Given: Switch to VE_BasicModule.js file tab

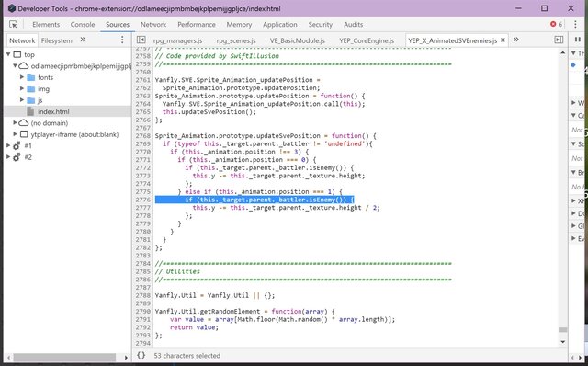Looking at the screenshot, I should pyautogui.click(x=298, y=40).
